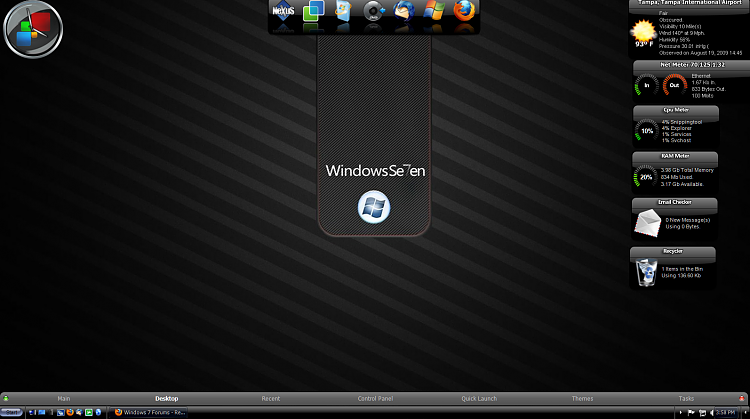Click the Tampa weather widget title
Viewport: 750px width, 419px height.
coord(689,3)
